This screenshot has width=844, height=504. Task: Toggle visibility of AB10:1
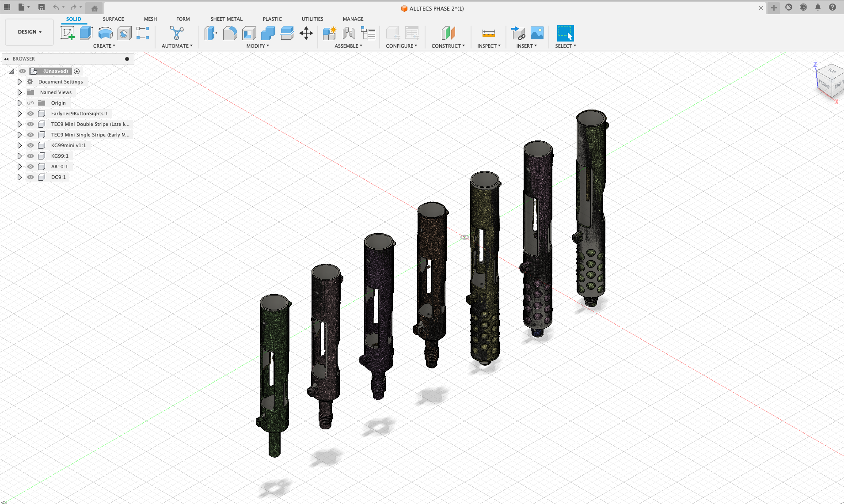click(x=30, y=167)
